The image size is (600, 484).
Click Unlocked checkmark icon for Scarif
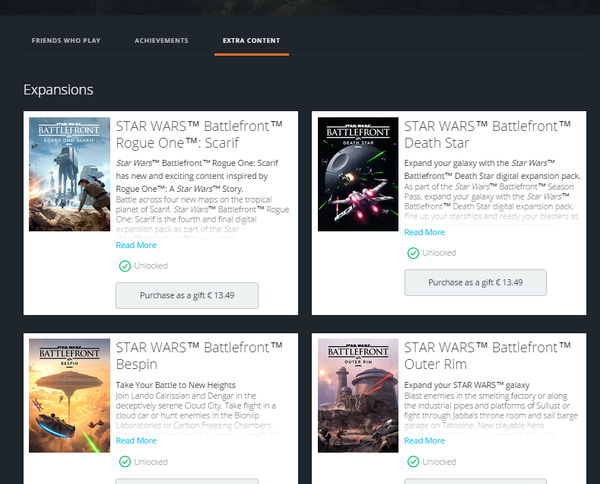[x=125, y=266]
